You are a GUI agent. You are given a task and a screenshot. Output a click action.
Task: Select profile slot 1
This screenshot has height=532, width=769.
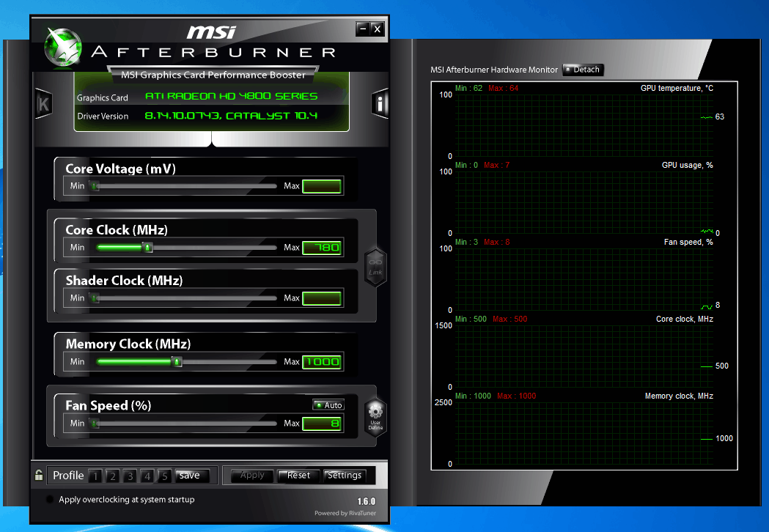pyautogui.click(x=95, y=475)
